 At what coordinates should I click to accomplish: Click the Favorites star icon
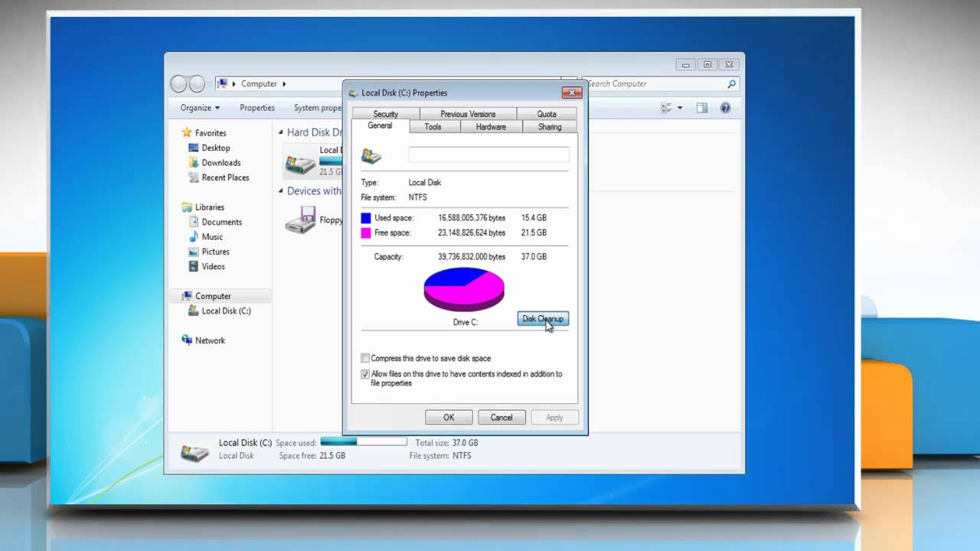pyautogui.click(x=187, y=133)
